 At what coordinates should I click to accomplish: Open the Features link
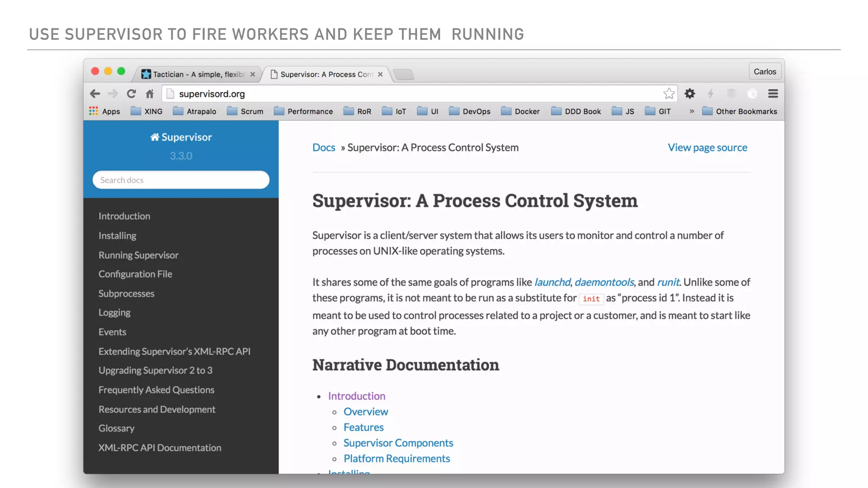[x=364, y=427]
